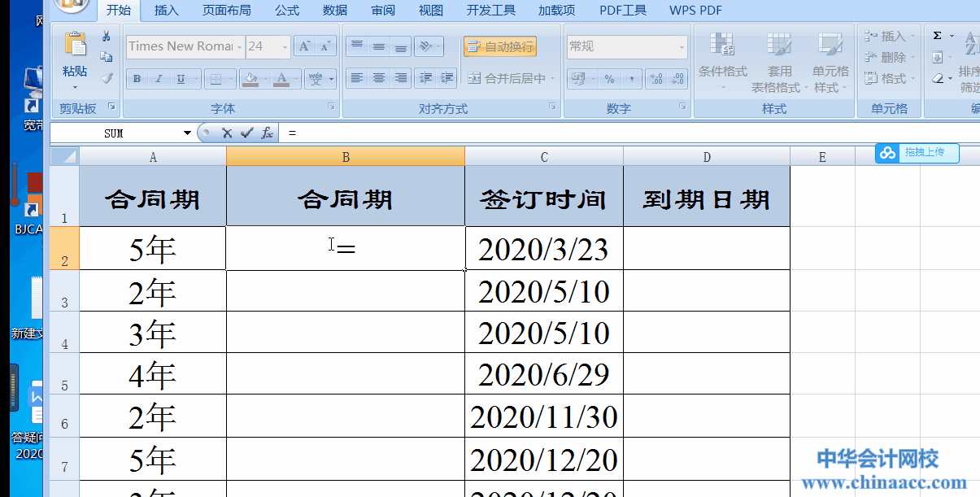Open Format as Table (套用表格格式) menu
The width and height of the screenshot is (980, 497).
point(779,63)
